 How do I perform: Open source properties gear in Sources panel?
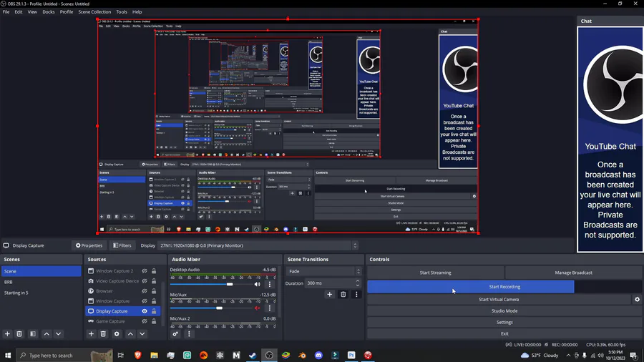pyautogui.click(x=117, y=334)
